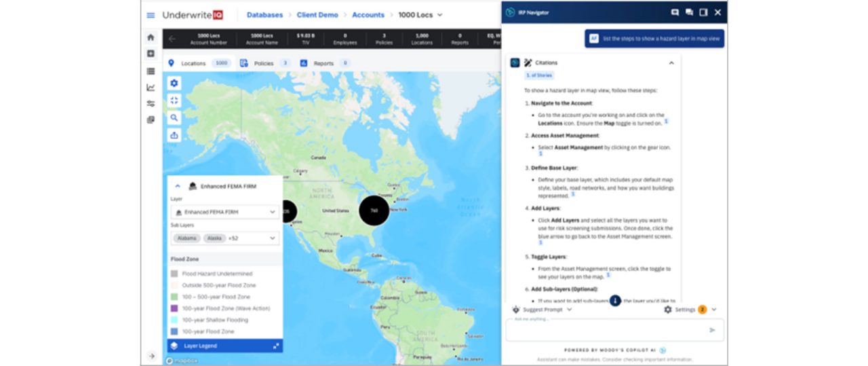Expand sidebar with the bottom arrow icon
The width and height of the screenshot is (868, 366).
[x=151, y=356]
